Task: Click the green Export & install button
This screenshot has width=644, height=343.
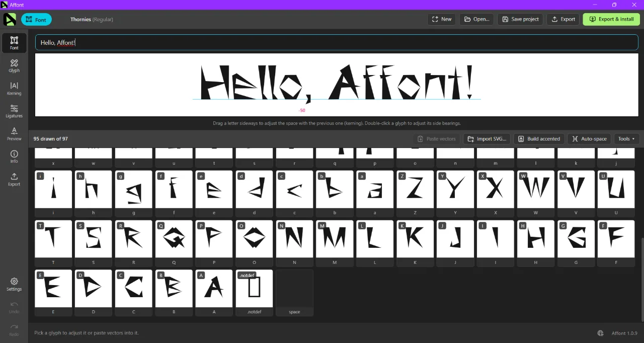Action: pyautogui.click(x=611, y=19)
